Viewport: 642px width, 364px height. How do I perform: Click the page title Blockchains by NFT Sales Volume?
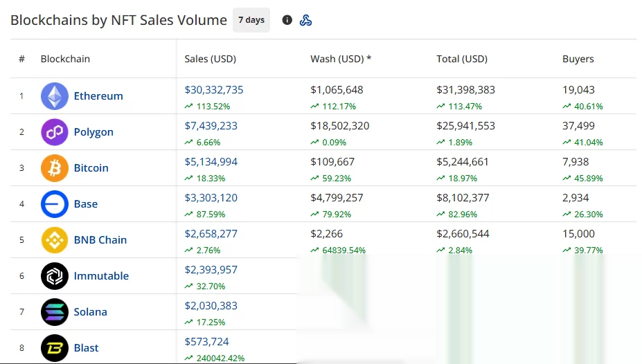click(118, 20)
